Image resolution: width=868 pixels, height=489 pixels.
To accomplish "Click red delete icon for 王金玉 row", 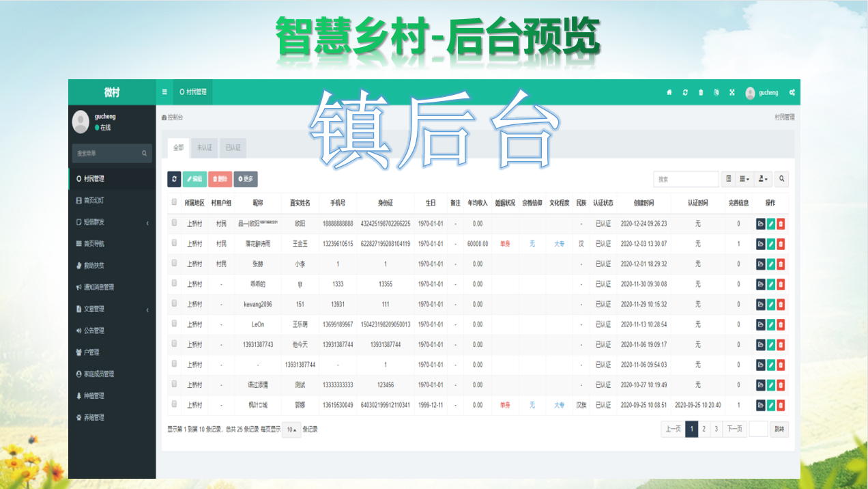I will pos(781,244).
